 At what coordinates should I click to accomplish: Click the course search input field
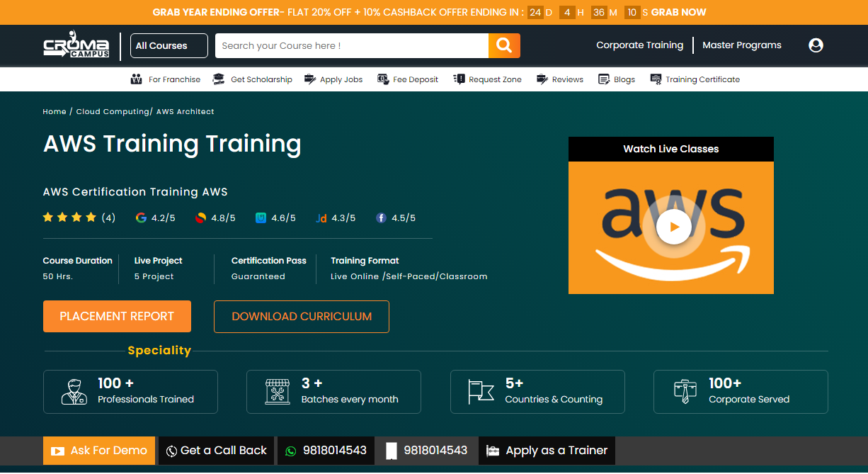tap(352, 45)
